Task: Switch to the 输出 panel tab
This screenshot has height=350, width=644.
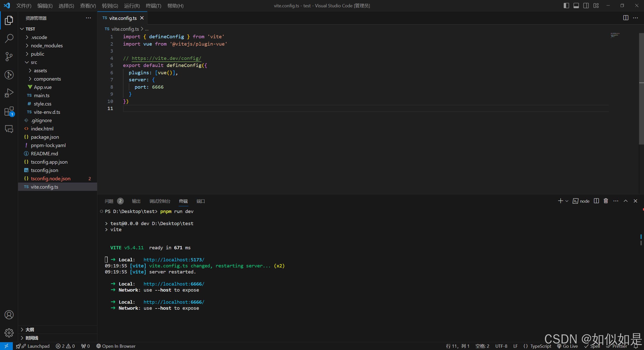Action: [x=136, y=201]
